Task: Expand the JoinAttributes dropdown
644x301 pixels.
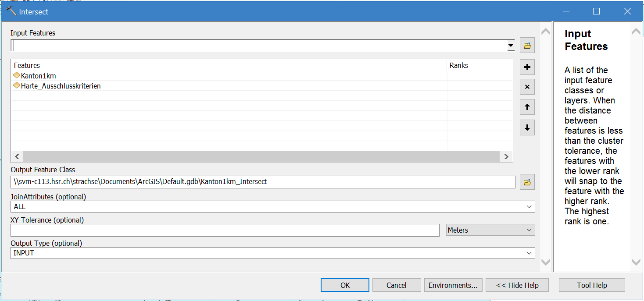Action: point(529,206)
